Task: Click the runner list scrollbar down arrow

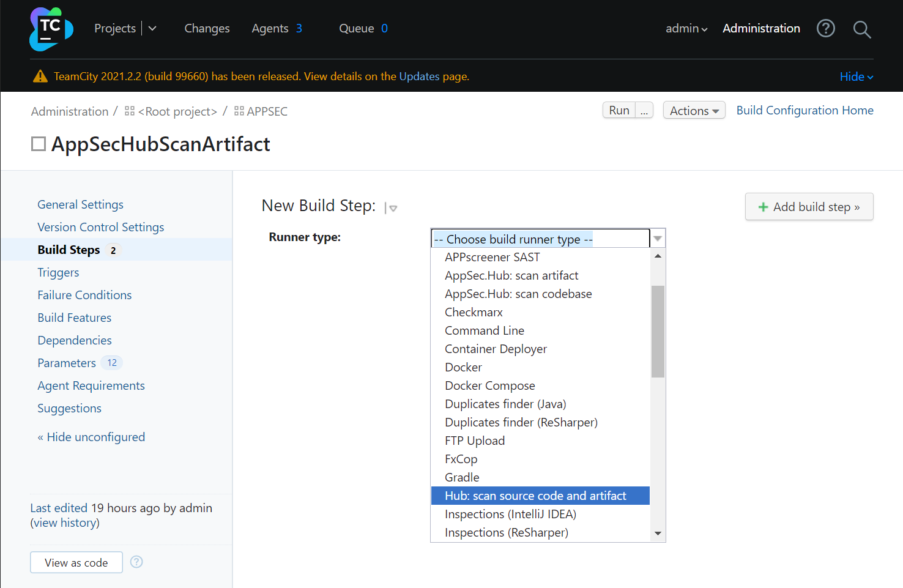Action: click(658, 534)
